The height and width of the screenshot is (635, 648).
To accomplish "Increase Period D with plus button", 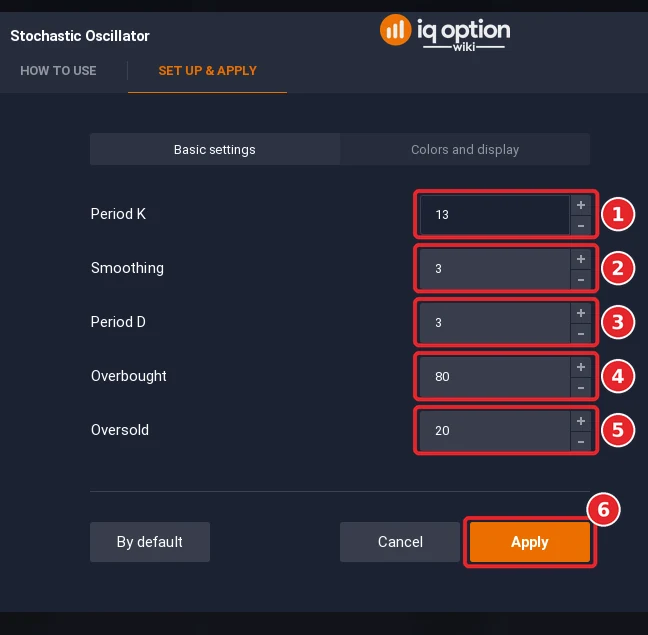I will pos(581,313).
